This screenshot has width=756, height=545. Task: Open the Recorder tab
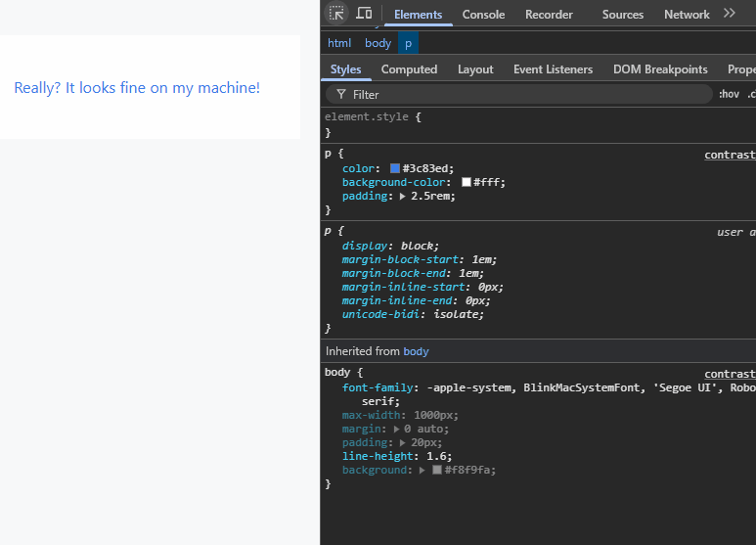click(550, 15)
